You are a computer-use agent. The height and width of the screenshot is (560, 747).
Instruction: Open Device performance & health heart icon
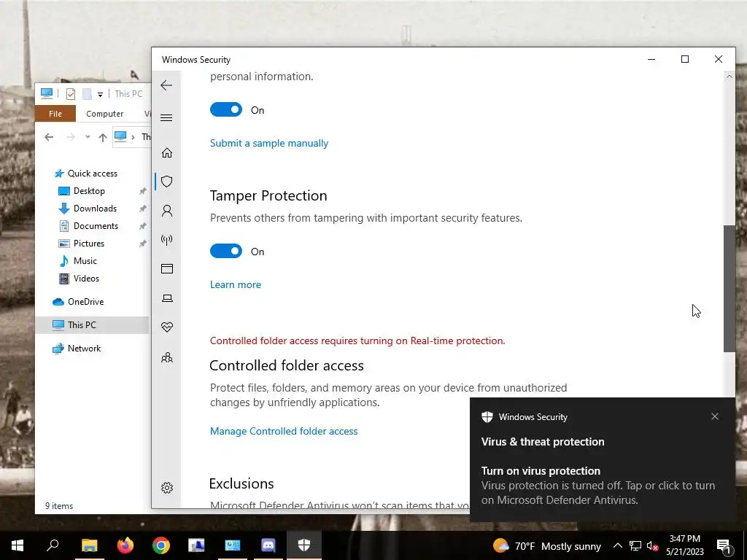click(x=167, y=327)
